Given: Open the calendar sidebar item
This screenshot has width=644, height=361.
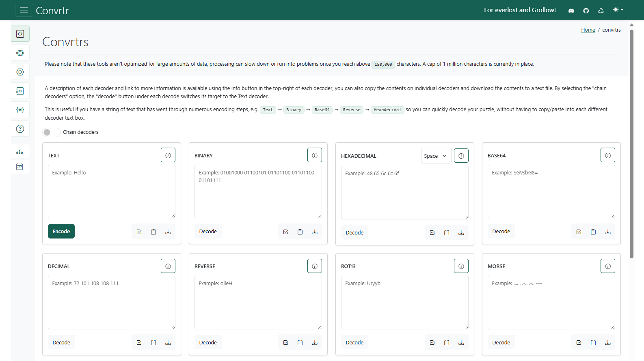Looking at the screenshot, I should point(20,167).
